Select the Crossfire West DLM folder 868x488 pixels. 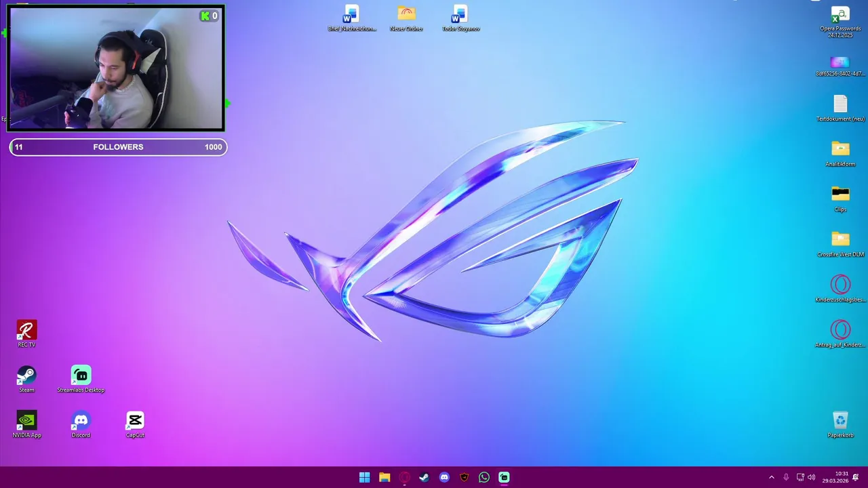[840, 244]
